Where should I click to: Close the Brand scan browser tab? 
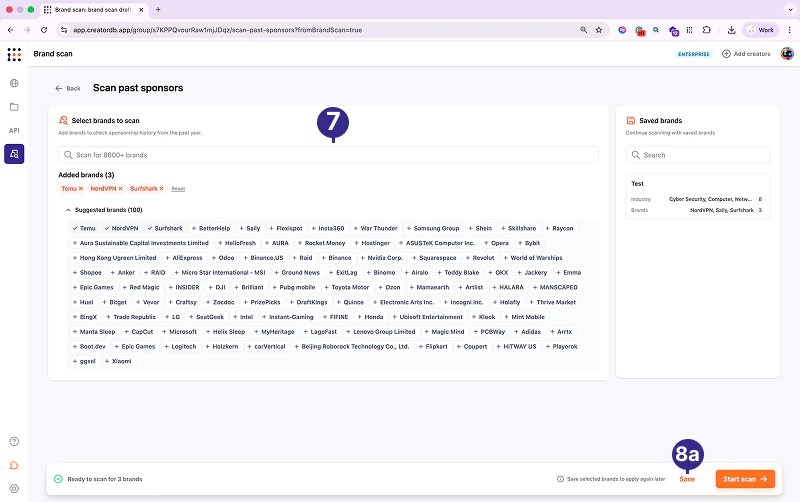pyautogui.click(x=141, y=10)
